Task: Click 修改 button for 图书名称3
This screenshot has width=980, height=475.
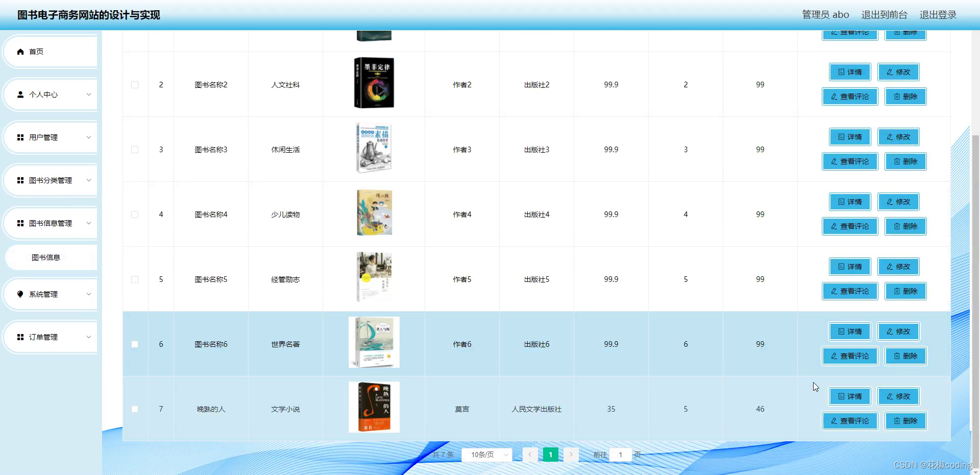Action: (898, 137)
